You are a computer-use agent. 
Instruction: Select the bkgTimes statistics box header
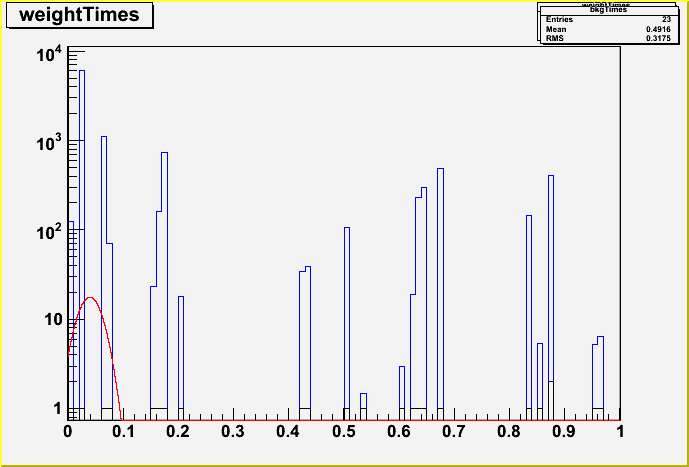coord(608,9)
